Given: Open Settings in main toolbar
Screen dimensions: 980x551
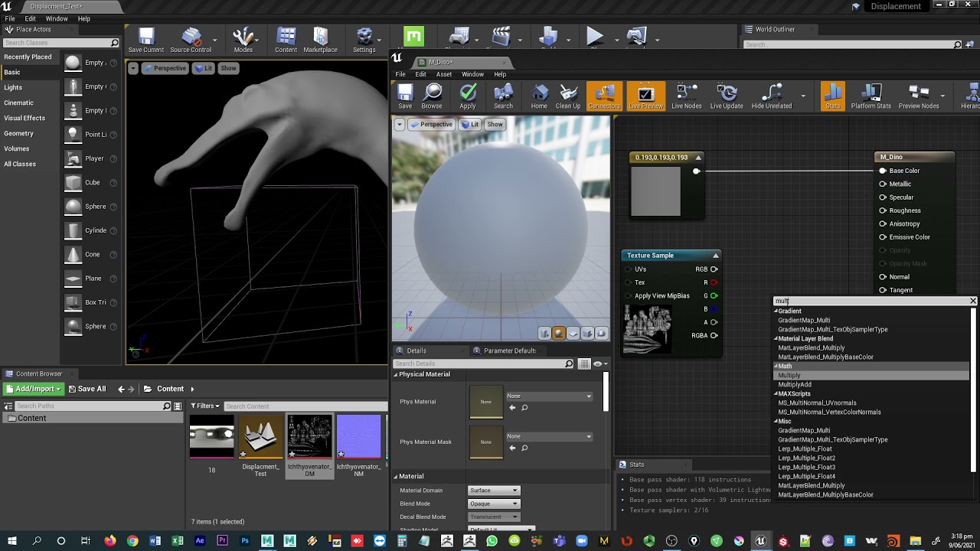Looking at the screenshot, I should [364, 40].
